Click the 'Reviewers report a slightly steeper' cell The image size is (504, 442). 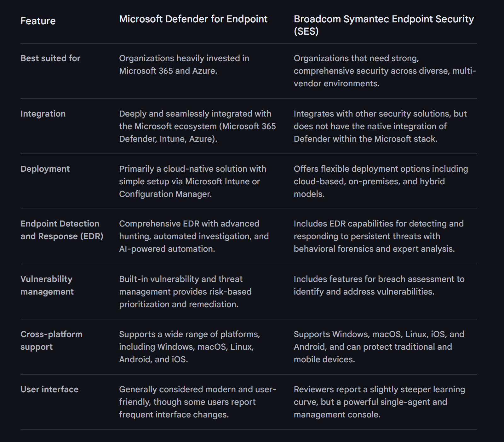pos(379,402)
